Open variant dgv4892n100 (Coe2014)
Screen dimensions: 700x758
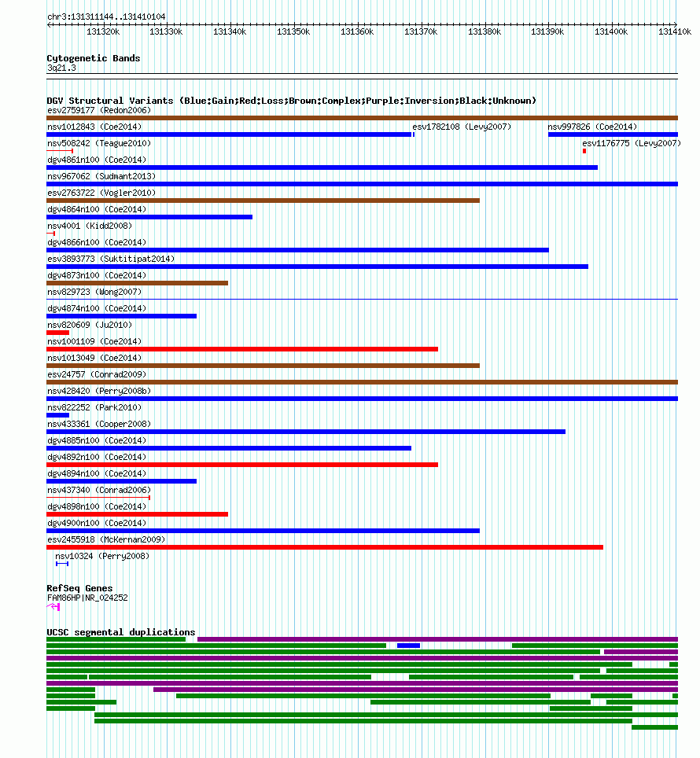tap(97, 457)
